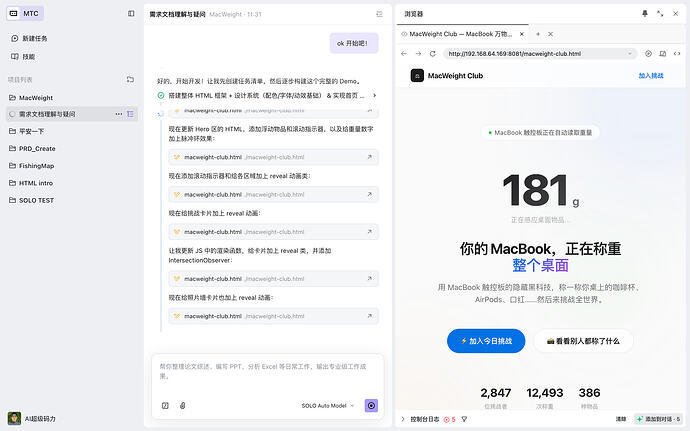690x431 pixels.
Task: Open the PRD_Create project folder
Action: (32, 148)
